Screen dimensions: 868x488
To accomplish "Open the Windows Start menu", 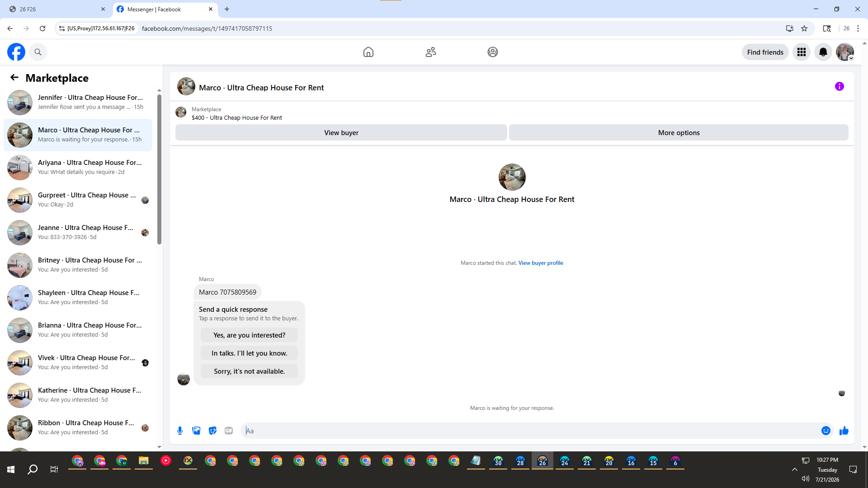I will click(11, 469).
